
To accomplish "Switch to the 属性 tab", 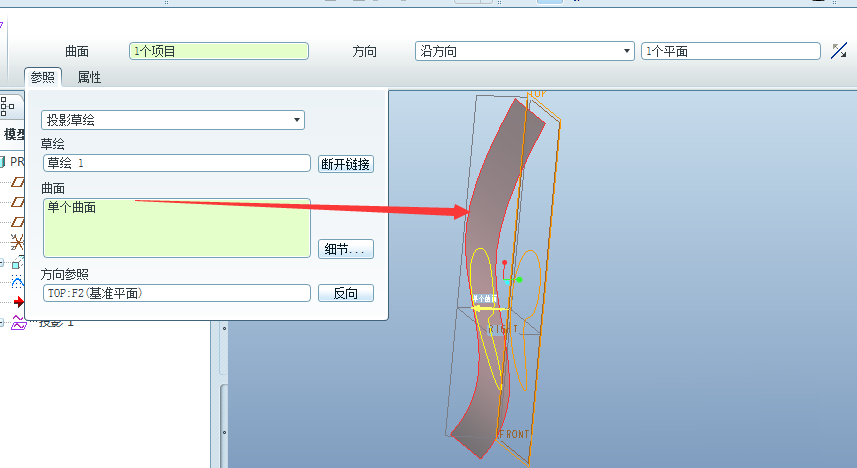I will 90,77.
